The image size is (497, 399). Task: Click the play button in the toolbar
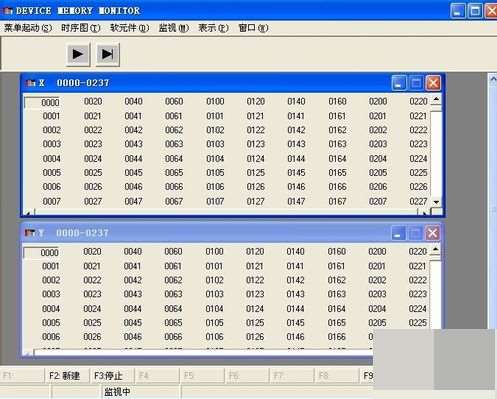78,54
